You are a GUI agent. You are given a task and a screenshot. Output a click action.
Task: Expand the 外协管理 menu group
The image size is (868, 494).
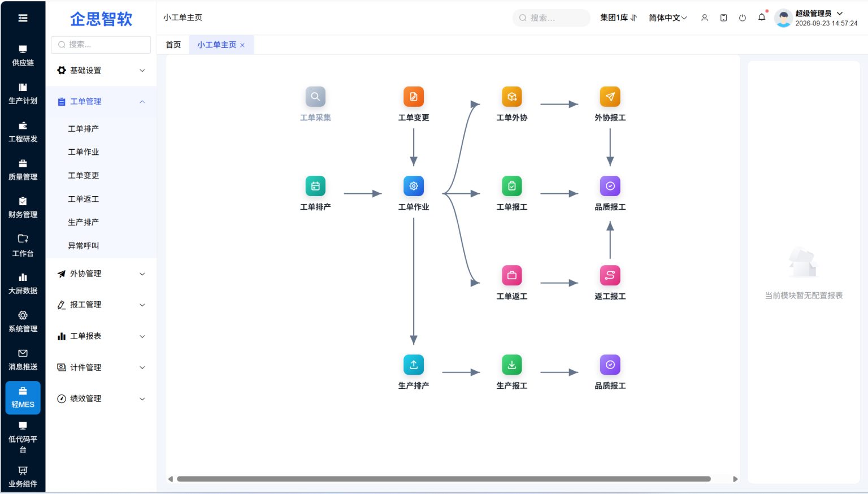point(101,274)
